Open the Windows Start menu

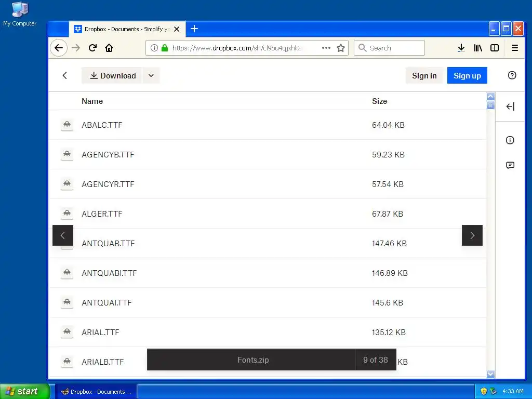[x=25, y=391]
